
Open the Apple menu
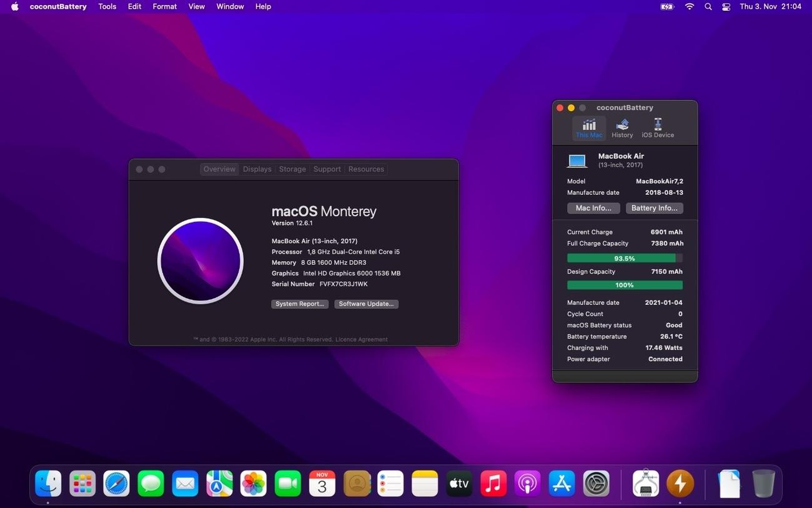(14, 6)
